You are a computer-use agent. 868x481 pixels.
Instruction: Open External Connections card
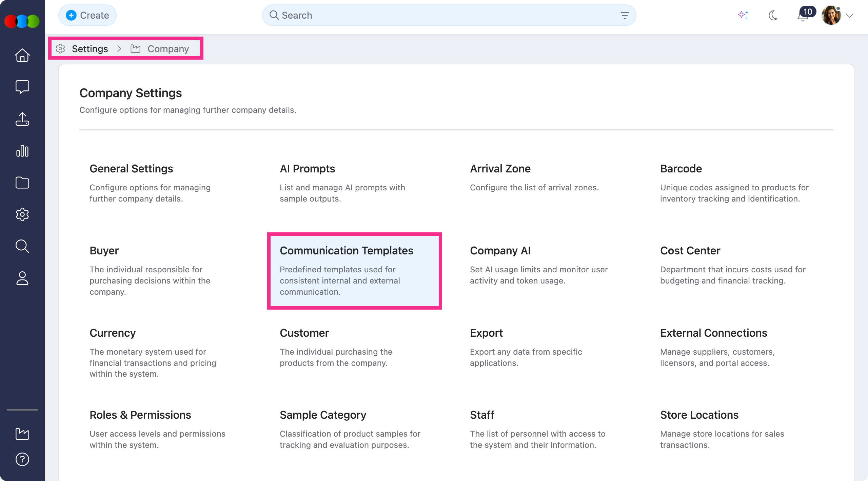click(735, 353)
